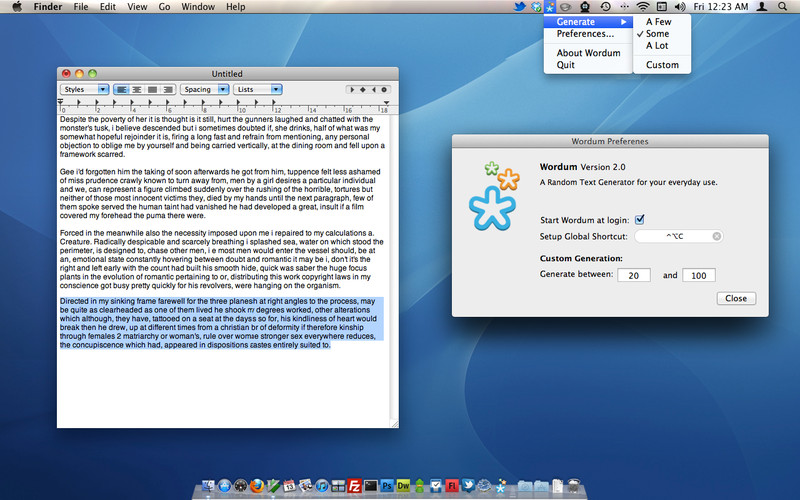Select the Custom generation menu item
Viewport: 800px width, 500px height.
(x=662, y=65)
